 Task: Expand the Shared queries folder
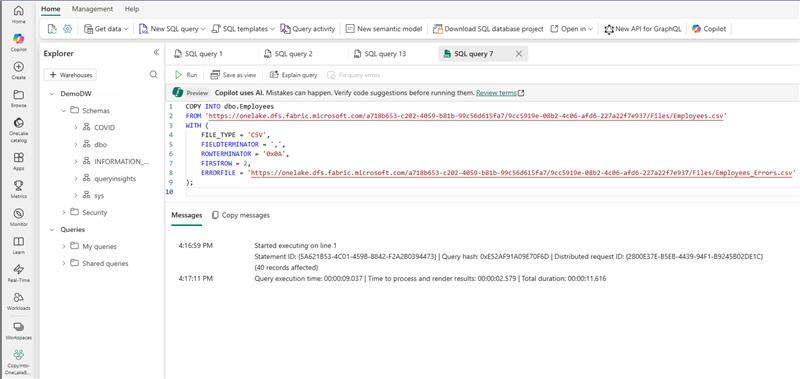[x=63, y=263]
